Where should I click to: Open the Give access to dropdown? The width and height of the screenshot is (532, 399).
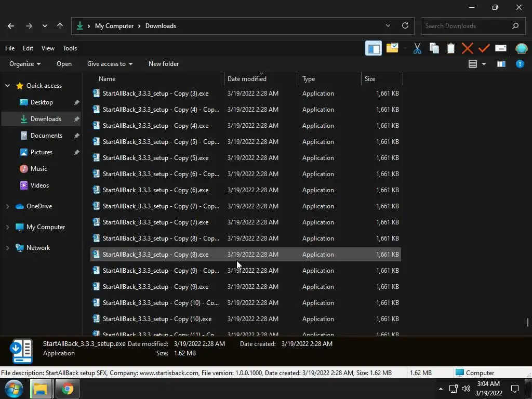[x=110, y=64]
